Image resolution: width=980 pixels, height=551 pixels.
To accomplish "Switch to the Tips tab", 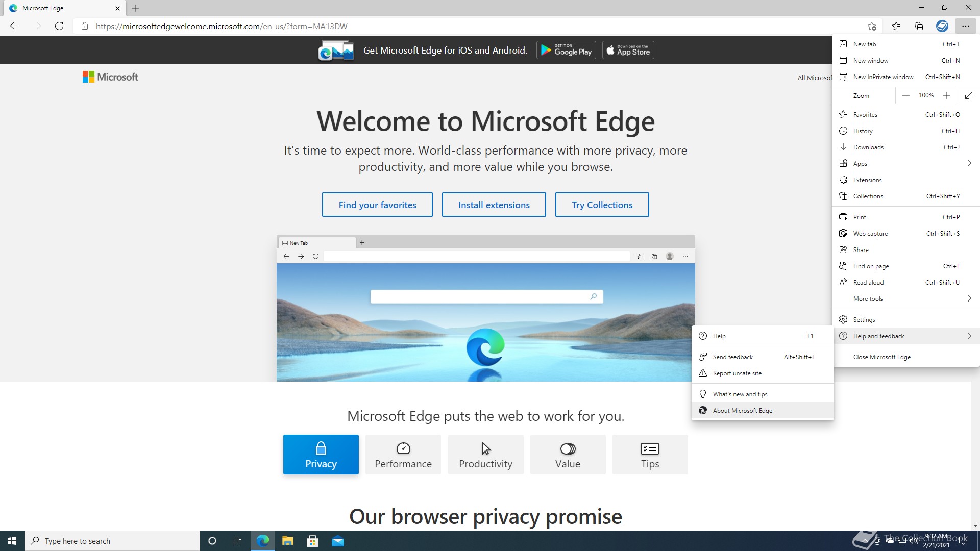I will tap(650, 455).
